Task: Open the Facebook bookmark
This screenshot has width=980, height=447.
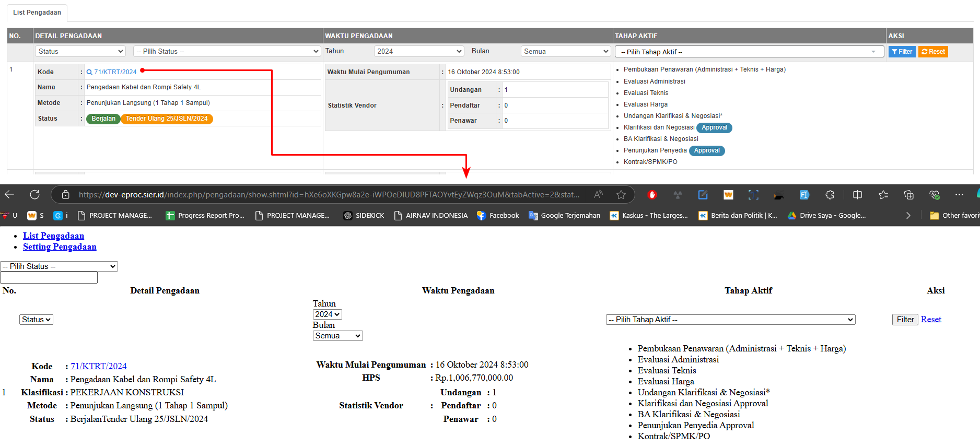Action: 498,216
